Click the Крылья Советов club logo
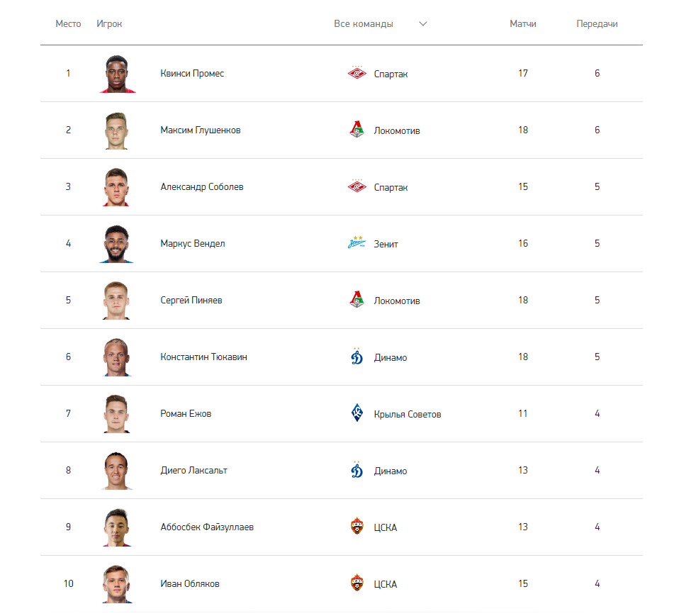 pyautogui.click(x=356, y=413)
